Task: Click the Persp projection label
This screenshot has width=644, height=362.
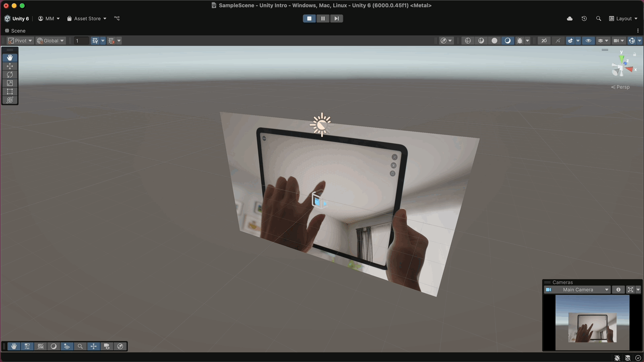Action: pyautogui.click(x=622, y=87)
